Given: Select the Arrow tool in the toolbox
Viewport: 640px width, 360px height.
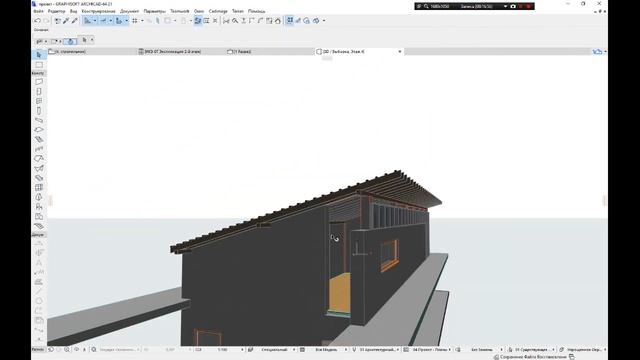Looking at the screenshot, I should [x=39, y=55].
